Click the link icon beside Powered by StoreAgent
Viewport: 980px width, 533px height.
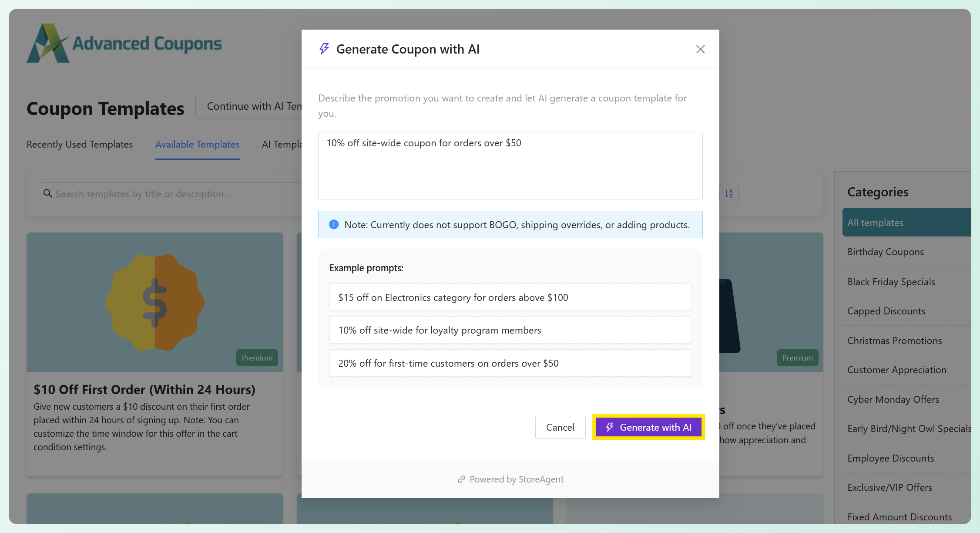coord(461,479)
